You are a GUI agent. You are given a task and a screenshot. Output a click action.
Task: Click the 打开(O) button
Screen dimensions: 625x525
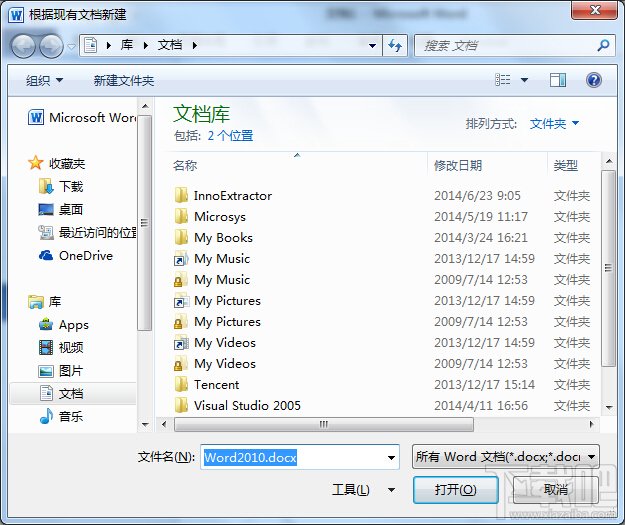(x=456, y=490)
